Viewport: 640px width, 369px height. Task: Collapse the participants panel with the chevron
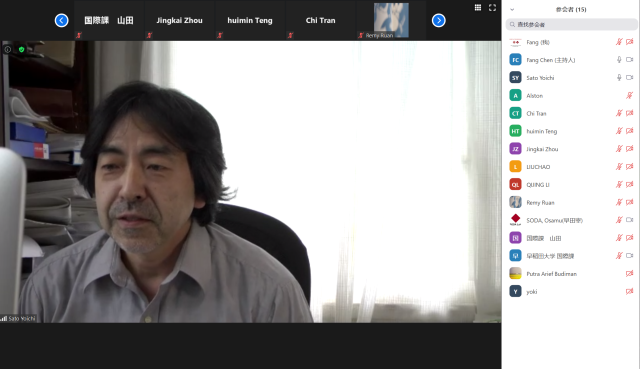coord(512,9)
